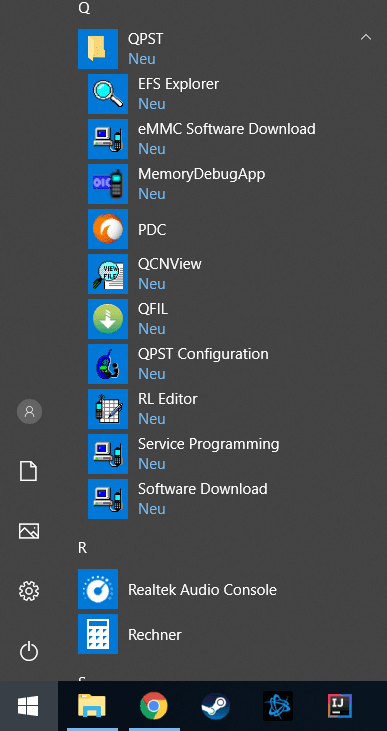Click the Power icon
387x731 pixels.
click(x=29, y=651)
